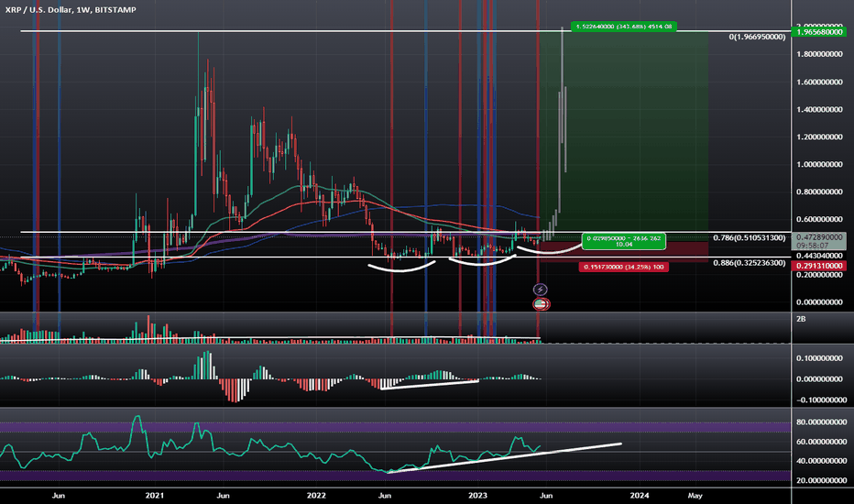Click the 2021 label on time axis
This screenshot has width=854, height=504.
(155, 496)
